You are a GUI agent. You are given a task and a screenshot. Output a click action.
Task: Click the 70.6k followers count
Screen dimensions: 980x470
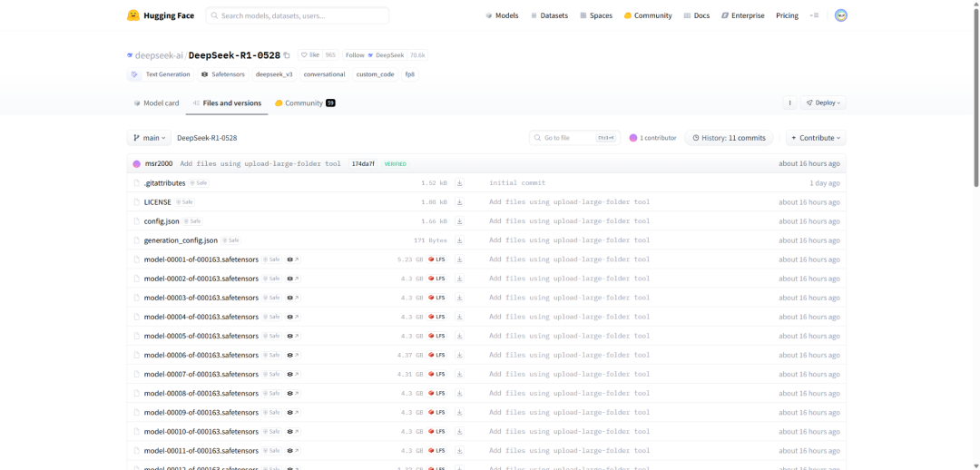(x=417, y=55)
